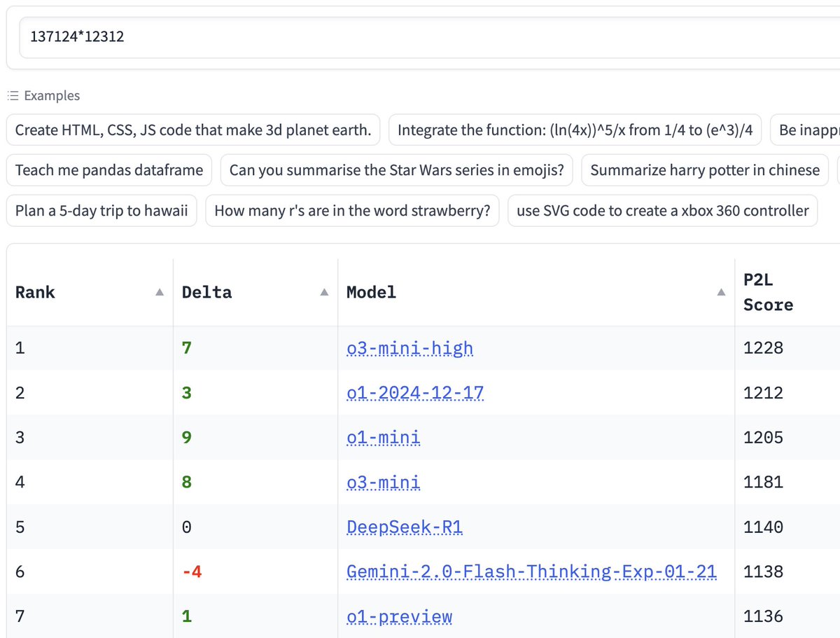Image resolution: width=840 pixels, height=638 pixels.
Task: Open Gemini-2.0-Flash-Thinking-Exp-01-21 link
Action: [x=531, y=572]
